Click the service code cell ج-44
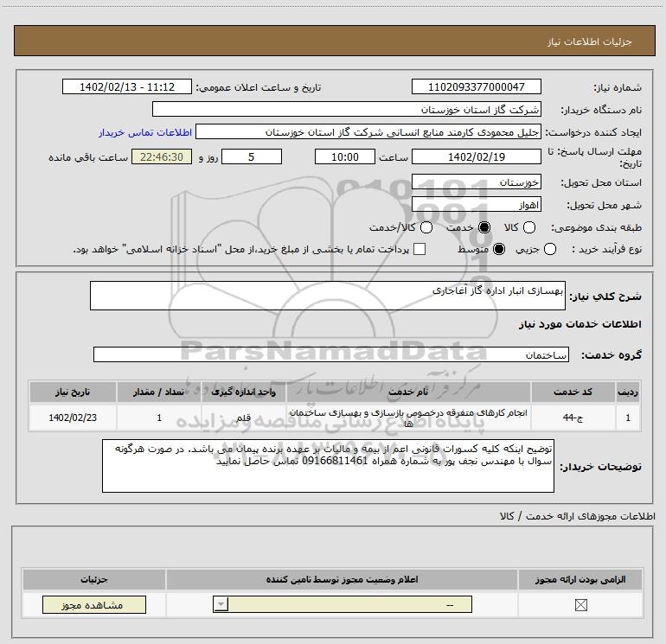Screen dimensions: 666x644 [x=573, y=418]
